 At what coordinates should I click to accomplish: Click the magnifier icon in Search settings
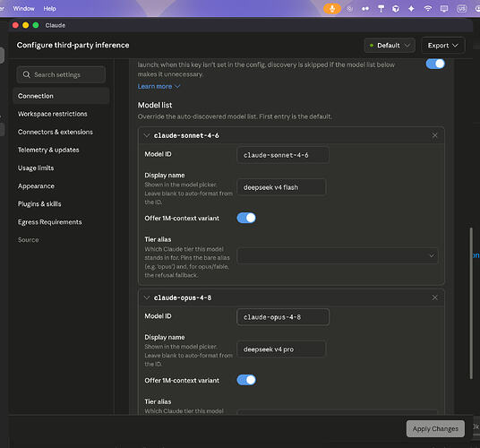tap(27, 74)
